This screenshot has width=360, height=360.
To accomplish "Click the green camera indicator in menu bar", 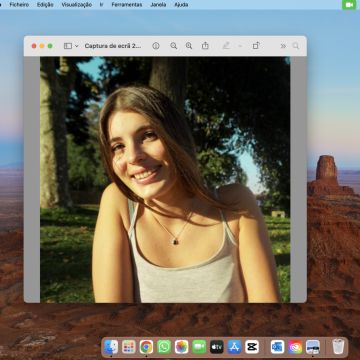I will 349,5.
